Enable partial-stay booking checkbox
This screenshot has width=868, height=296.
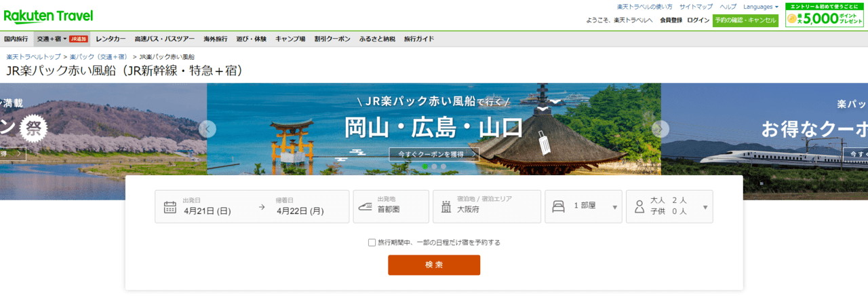[x=372, y=242]
